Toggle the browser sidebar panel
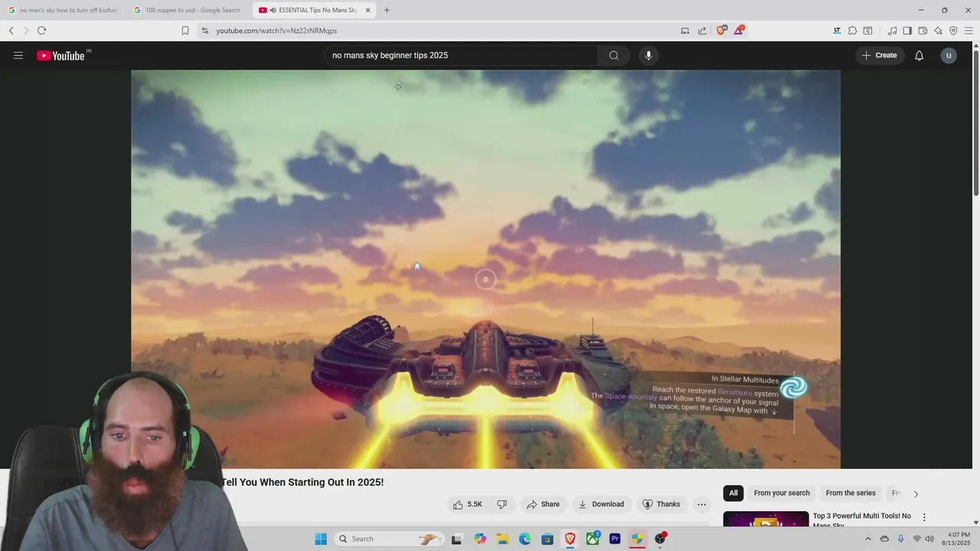 click(x=907, y=31)
